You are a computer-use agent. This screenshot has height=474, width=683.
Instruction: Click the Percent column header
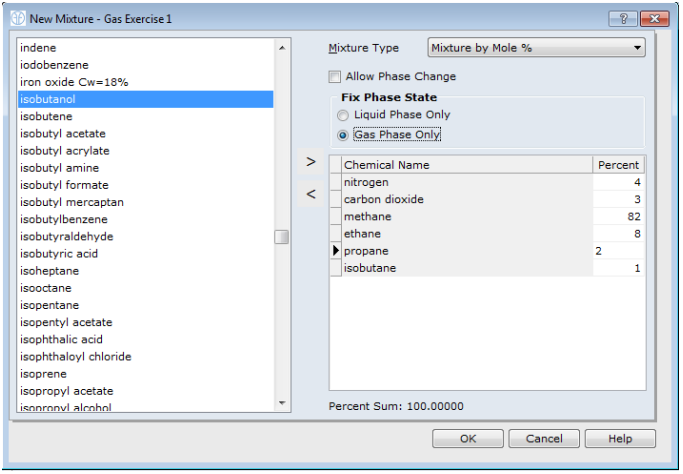point(618,165)
